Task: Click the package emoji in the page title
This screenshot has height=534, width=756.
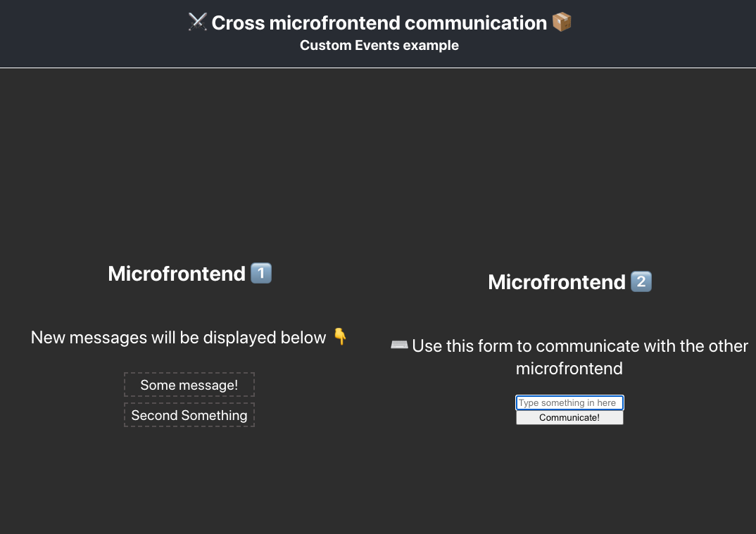Action: pos(561,22)
